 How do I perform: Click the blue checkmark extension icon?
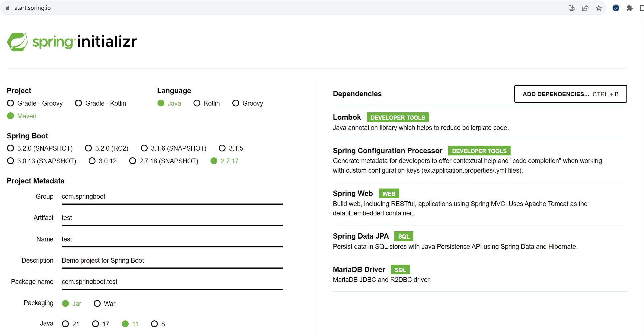(616, 8)
